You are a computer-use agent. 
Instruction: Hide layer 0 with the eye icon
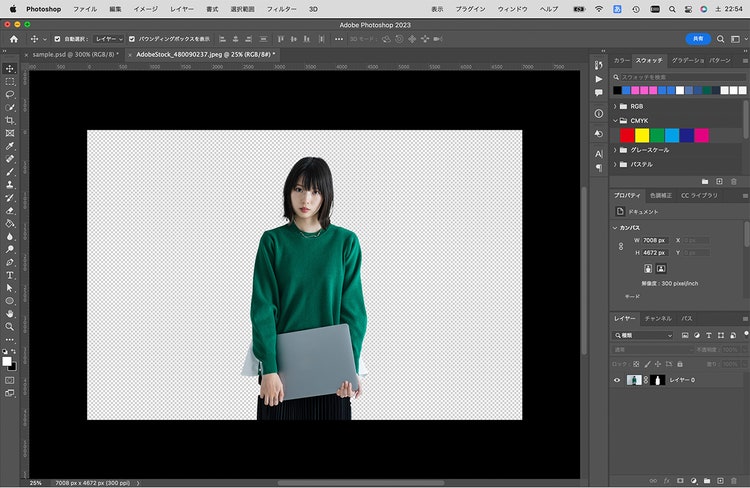click(617, 380)
